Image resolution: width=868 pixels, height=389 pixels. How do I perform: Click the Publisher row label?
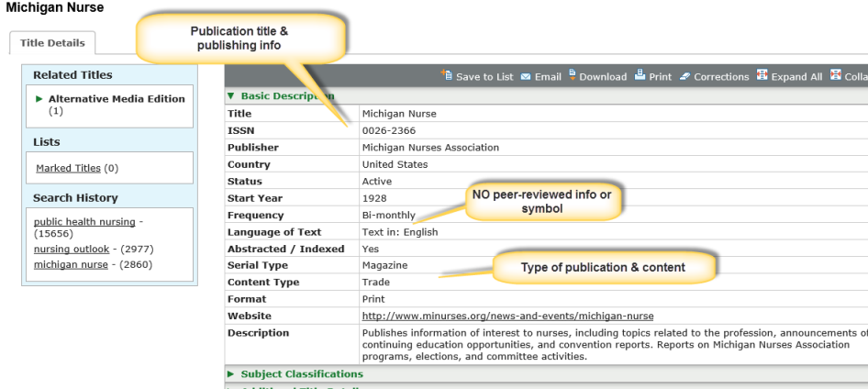pos(253,148)
